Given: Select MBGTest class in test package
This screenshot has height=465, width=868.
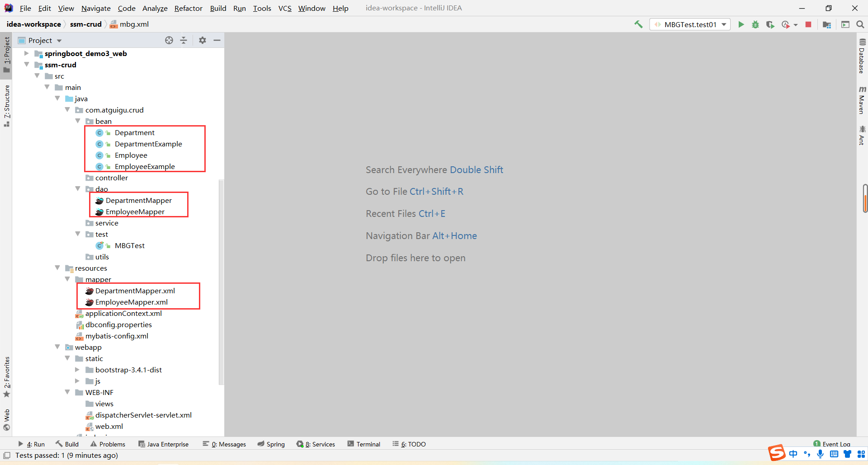Looking at the screenshot, I should coord(130,246).
